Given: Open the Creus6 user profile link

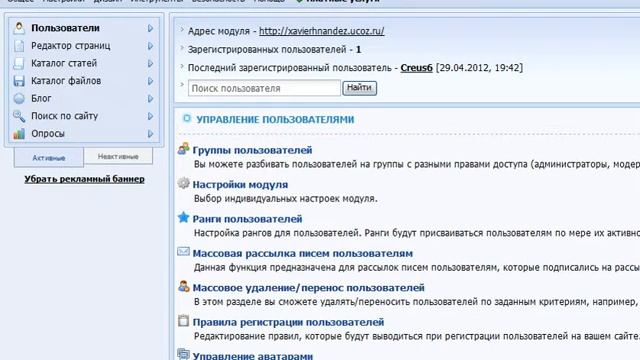Looking at the screenshot, I should (416, 68).
